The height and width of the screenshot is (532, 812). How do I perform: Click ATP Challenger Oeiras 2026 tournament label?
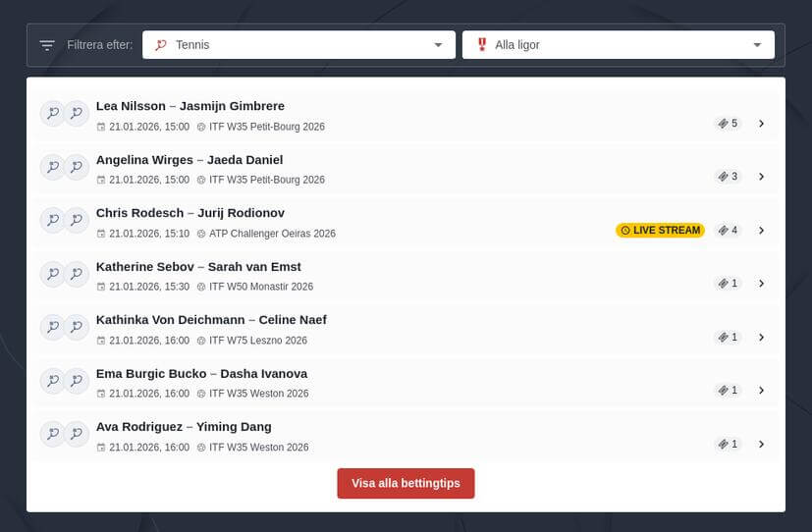[272, 234]
